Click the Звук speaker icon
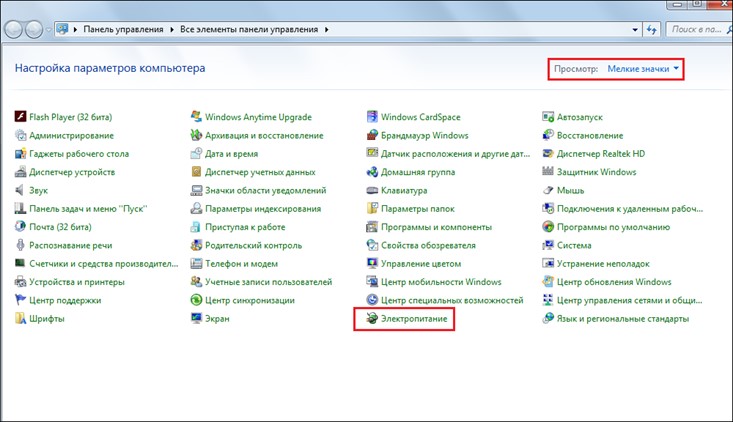 click(20, 190)
